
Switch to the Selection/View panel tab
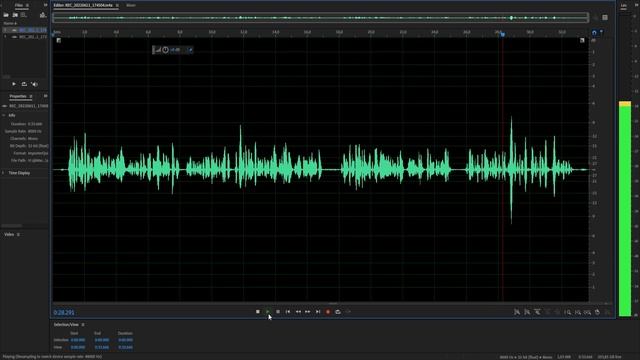(x=66, y=324)
